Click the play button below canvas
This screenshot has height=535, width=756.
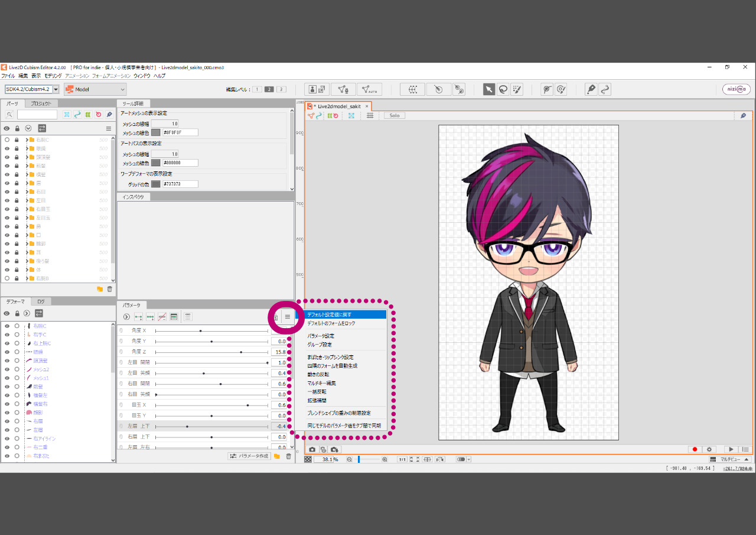pos(731,450)
